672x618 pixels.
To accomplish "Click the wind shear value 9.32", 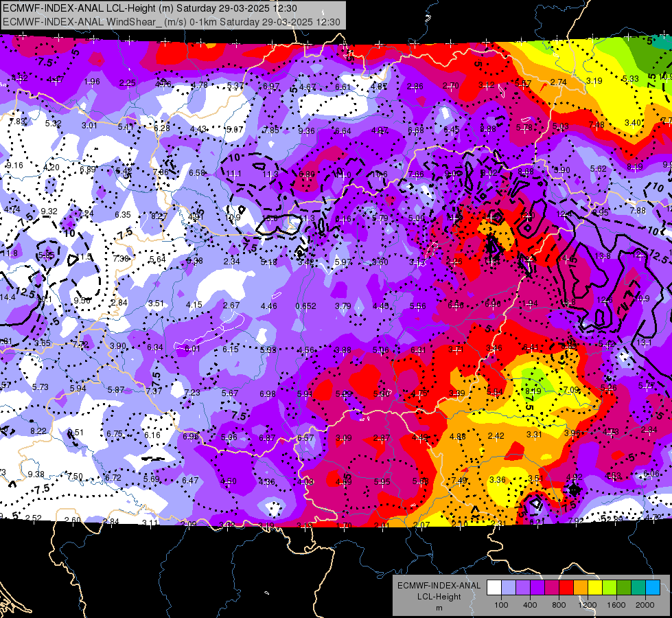I will tap(49, 211).
